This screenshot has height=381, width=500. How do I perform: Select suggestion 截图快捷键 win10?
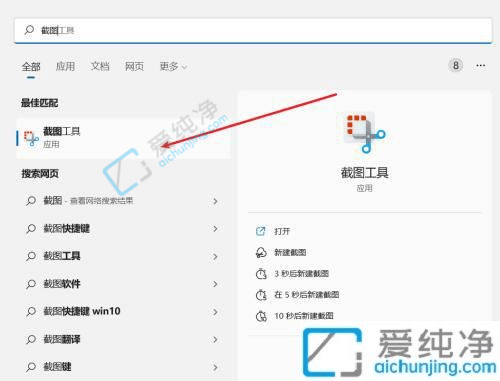pyautogui.click(x=82, y=311)
